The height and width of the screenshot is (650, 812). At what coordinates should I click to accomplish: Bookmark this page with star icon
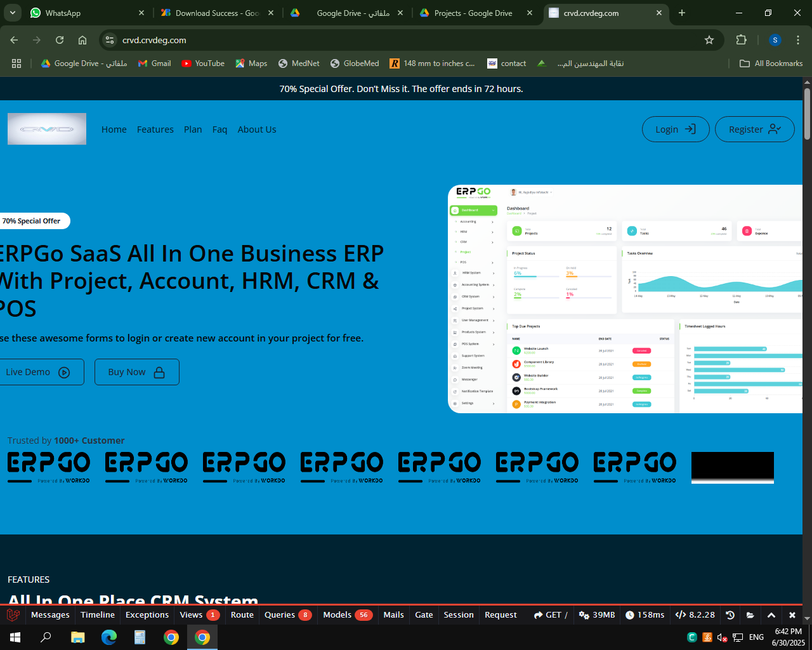click(709, 40)
